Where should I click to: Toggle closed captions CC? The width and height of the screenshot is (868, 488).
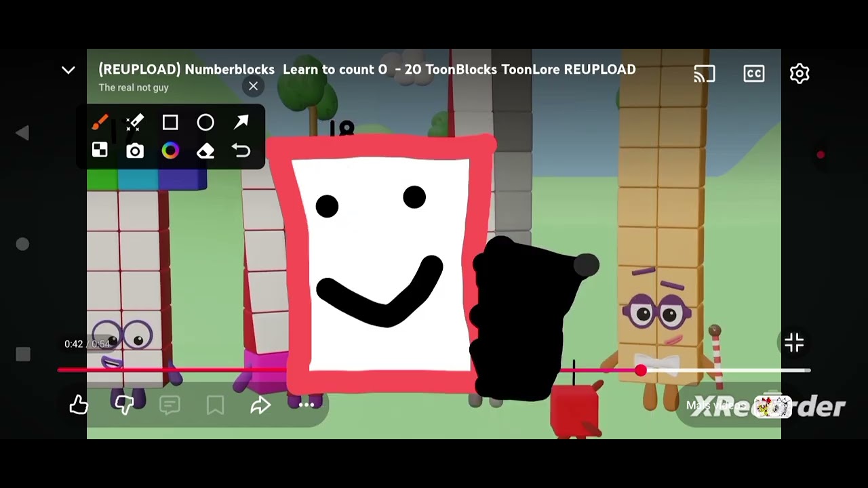[754, 73]
